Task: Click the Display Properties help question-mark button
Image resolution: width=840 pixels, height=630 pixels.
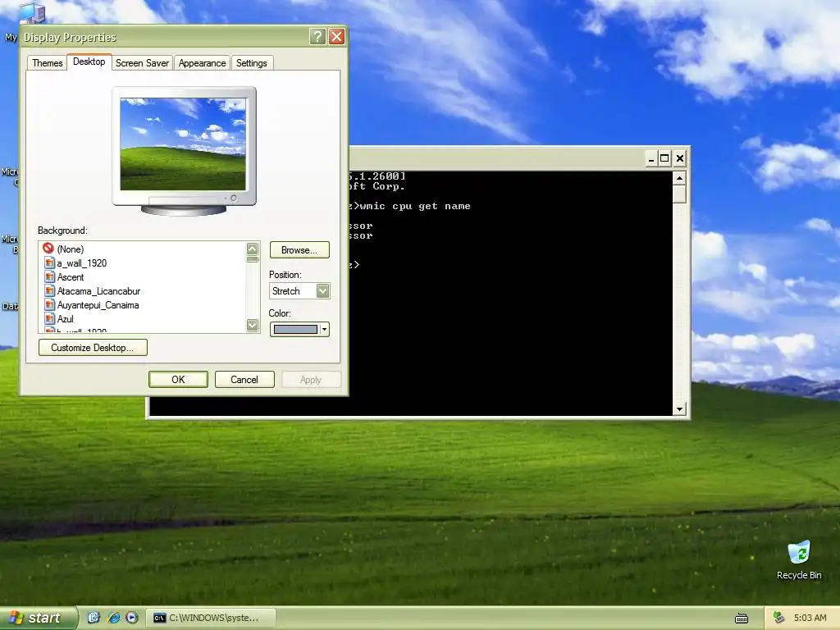Action: 317,36
